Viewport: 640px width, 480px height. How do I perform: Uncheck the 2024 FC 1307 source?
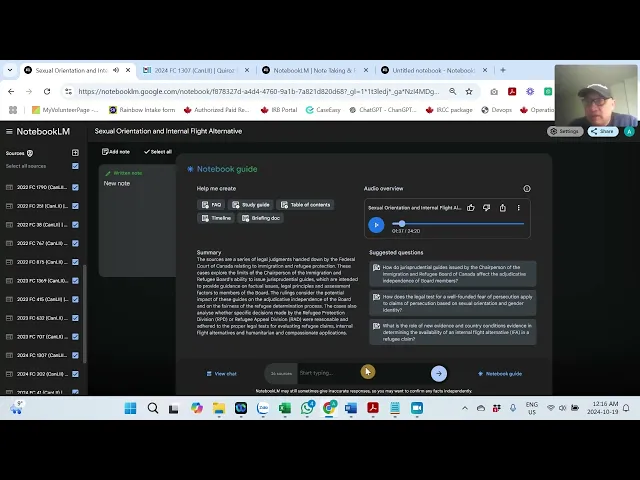tap(75, 356)
